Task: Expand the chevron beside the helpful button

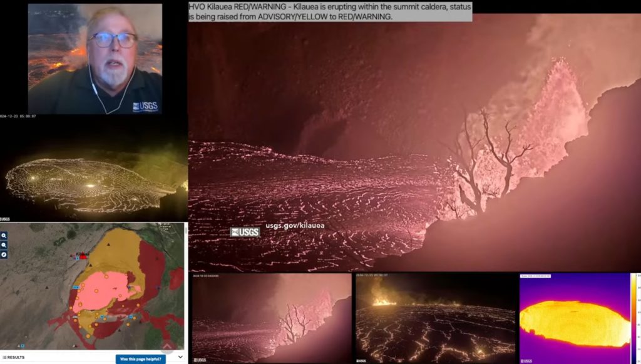Action: 180,357
